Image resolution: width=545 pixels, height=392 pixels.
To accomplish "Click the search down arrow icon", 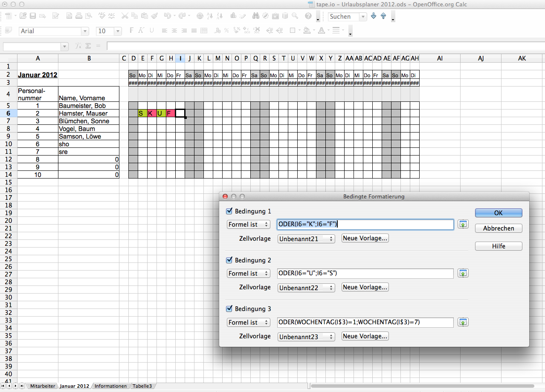I will (x=374, y=16).
